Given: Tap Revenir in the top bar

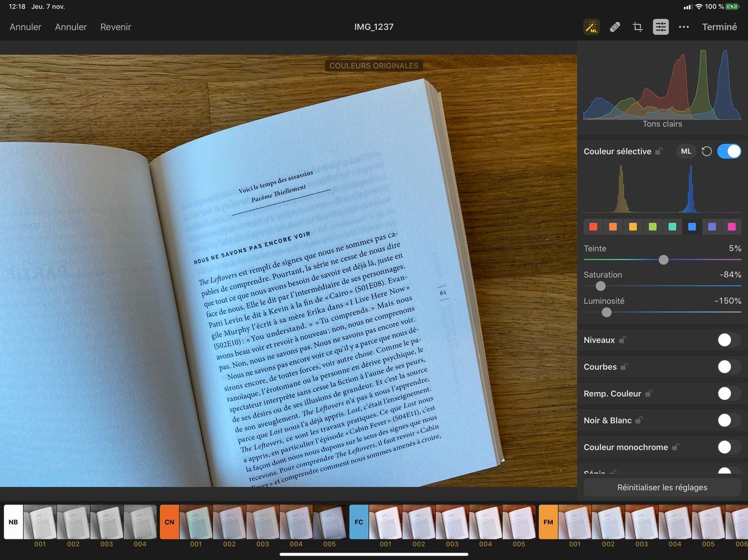Looking at the screenshot, I should 115,27.
